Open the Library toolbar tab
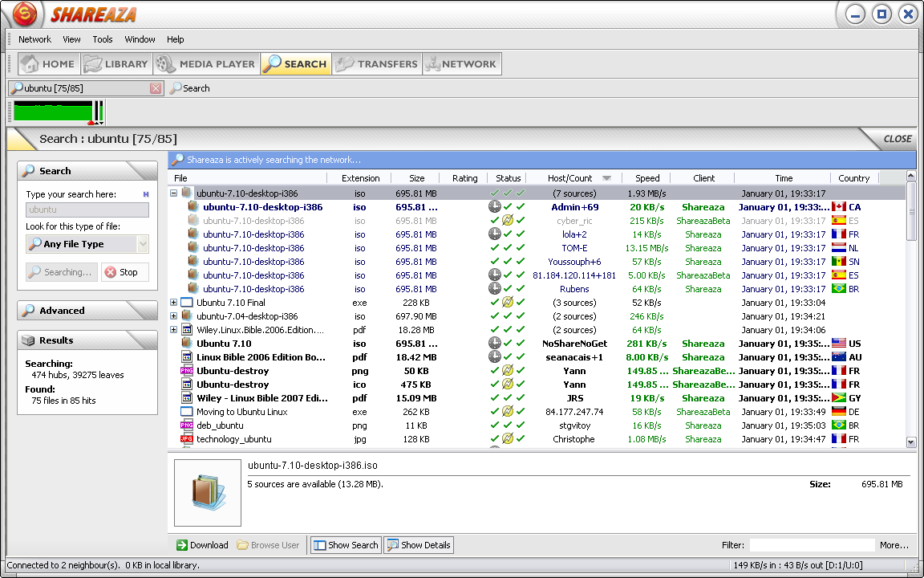Image resolution: width=924 pixels, height=578 pixels. [116, 63]
